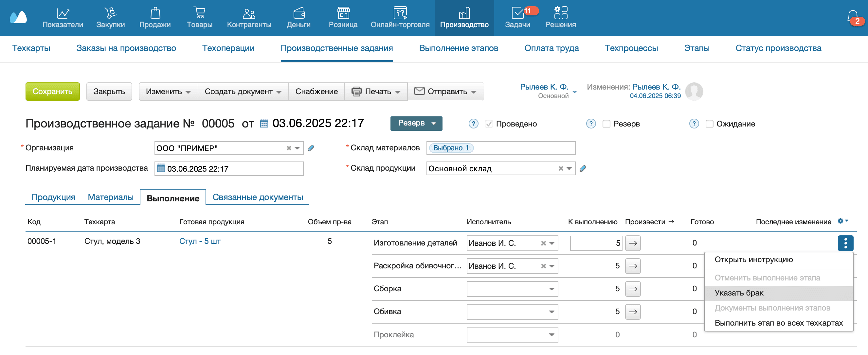This screenshot has height=355, width=868.
Task: Open Исполнитель dropdown for Обивка stage
Action: tap(551, 312)
